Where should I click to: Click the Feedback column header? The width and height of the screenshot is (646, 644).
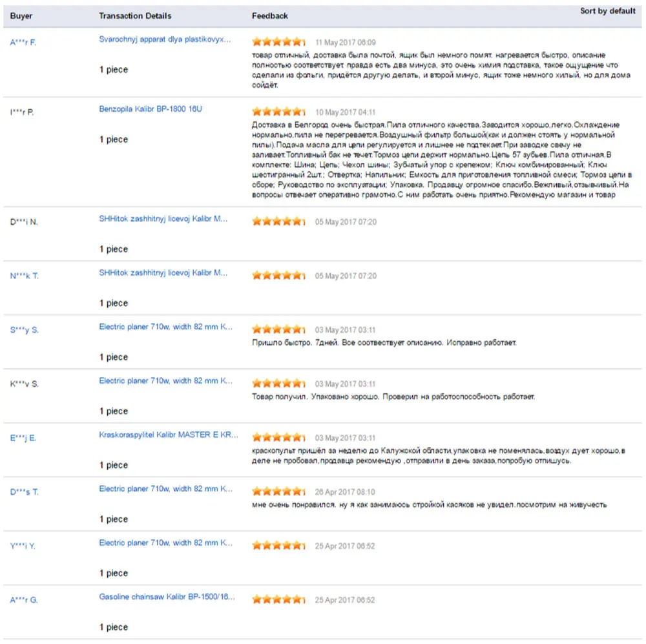pyautogui.click(x=270, y=16)
